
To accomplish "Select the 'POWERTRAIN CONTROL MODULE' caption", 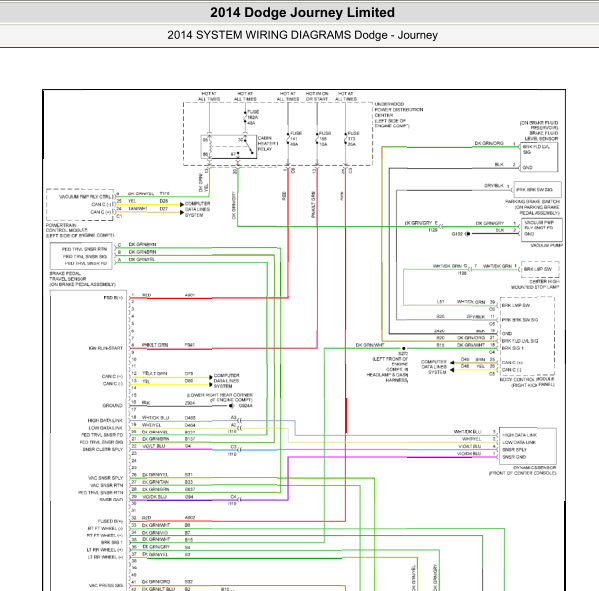I will [x=79, y=230].
